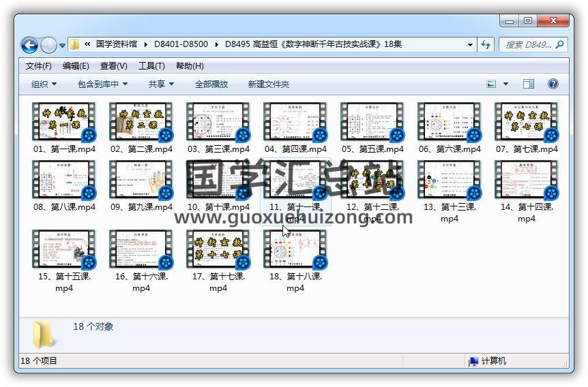The image size is (588, 387).
Task: Select the 04、第四课.mp4 video file icon
Action: point(295,121)
